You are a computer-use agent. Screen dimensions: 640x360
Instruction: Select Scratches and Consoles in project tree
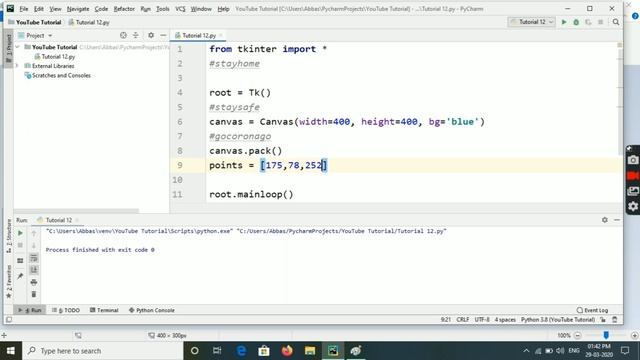point(58,76)
